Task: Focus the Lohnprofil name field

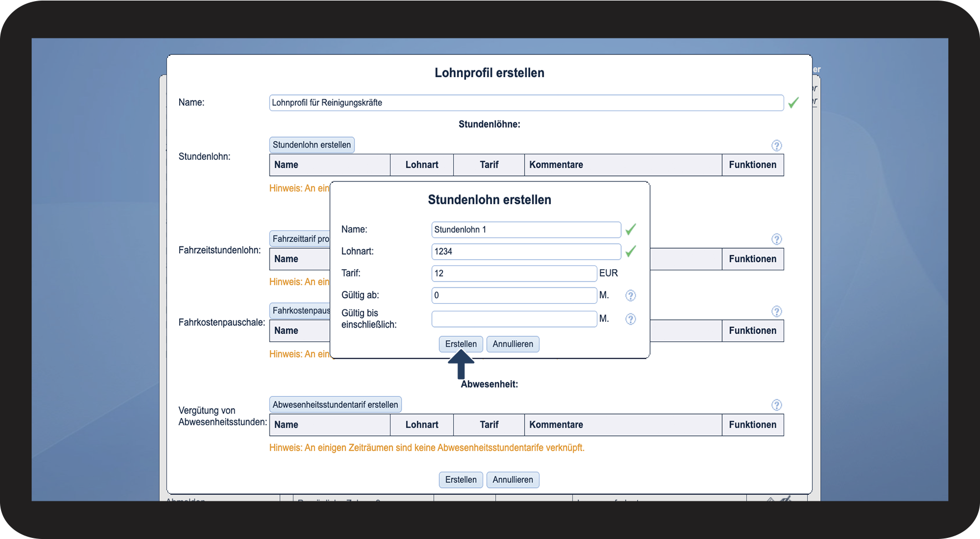Action: click(526, 103)
